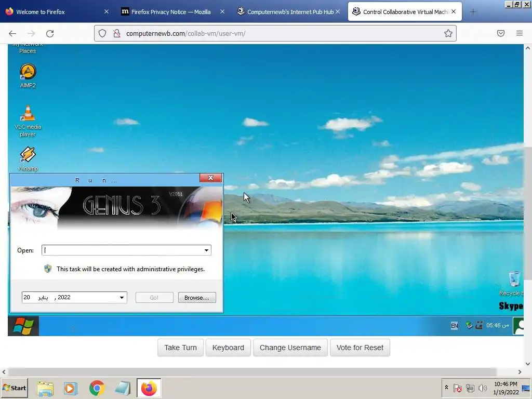Click the vertical scrollbar down arrow

[528, 364]
